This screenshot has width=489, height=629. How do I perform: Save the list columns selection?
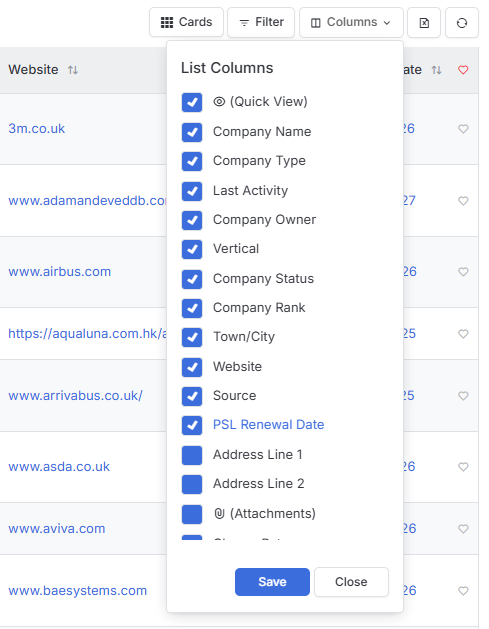[272, 582]
